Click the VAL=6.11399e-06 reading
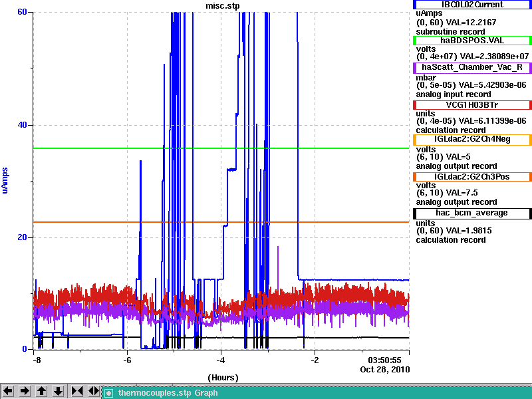 492,121
